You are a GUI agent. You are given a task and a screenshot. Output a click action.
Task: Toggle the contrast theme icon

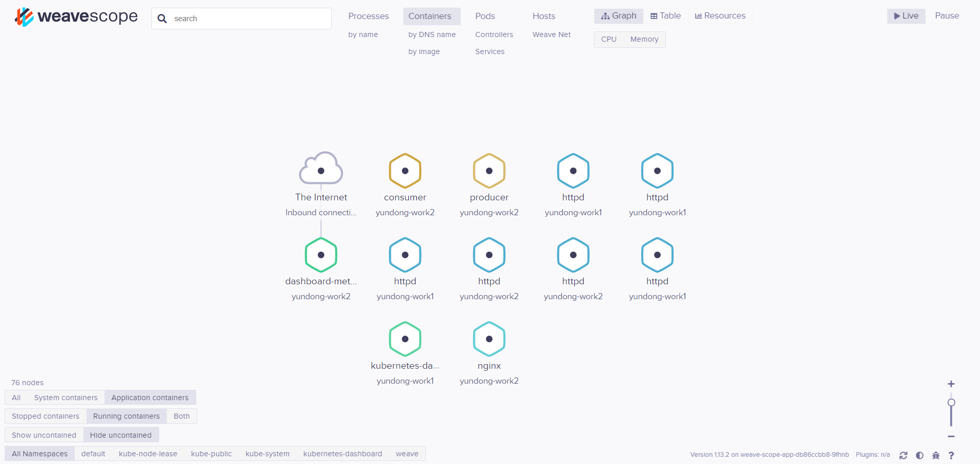[920, 455]
